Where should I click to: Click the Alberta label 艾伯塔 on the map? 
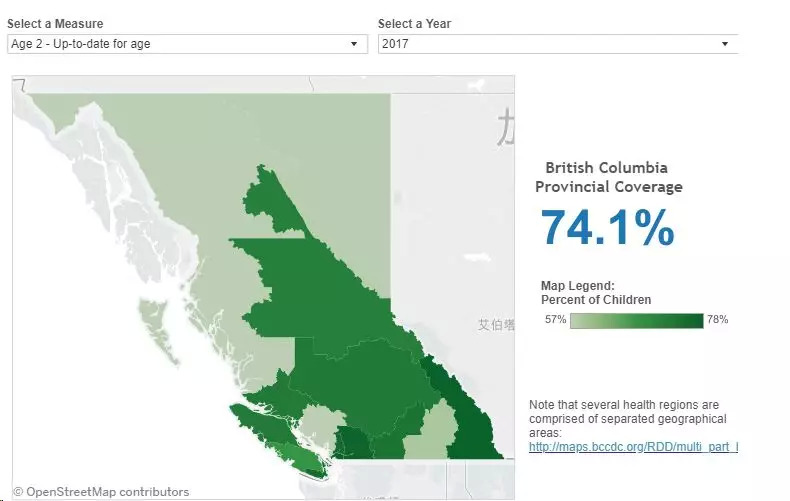[x=495, y=325]
